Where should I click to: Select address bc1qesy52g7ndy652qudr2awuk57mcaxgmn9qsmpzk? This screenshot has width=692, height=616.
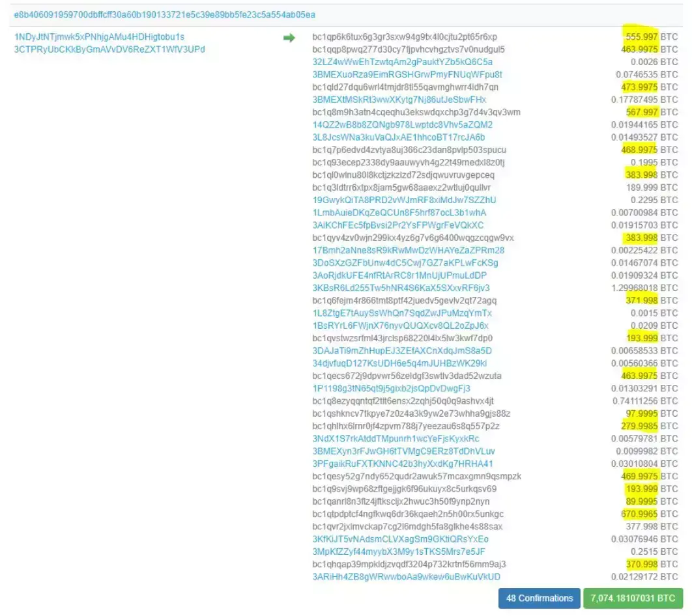click(x=416, y=476)
